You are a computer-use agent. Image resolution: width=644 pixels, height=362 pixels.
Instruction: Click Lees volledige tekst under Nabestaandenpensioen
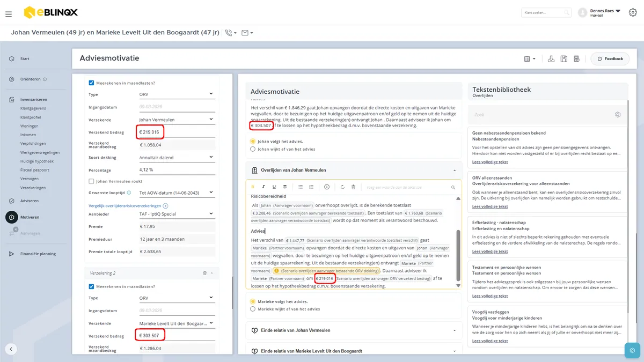(x=489, y=161)
